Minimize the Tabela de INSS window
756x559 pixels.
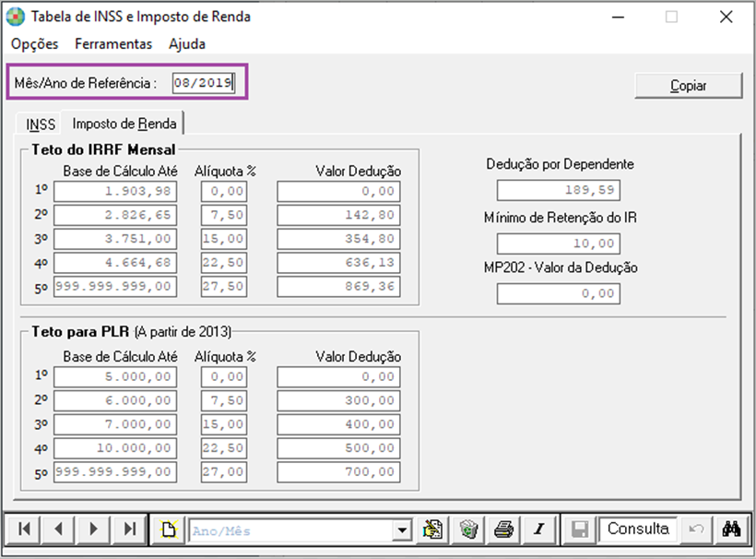click(618, 17)
